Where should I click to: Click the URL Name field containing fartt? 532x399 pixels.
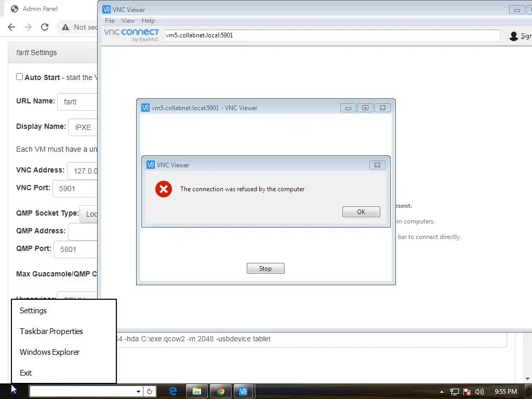[77, 102]
